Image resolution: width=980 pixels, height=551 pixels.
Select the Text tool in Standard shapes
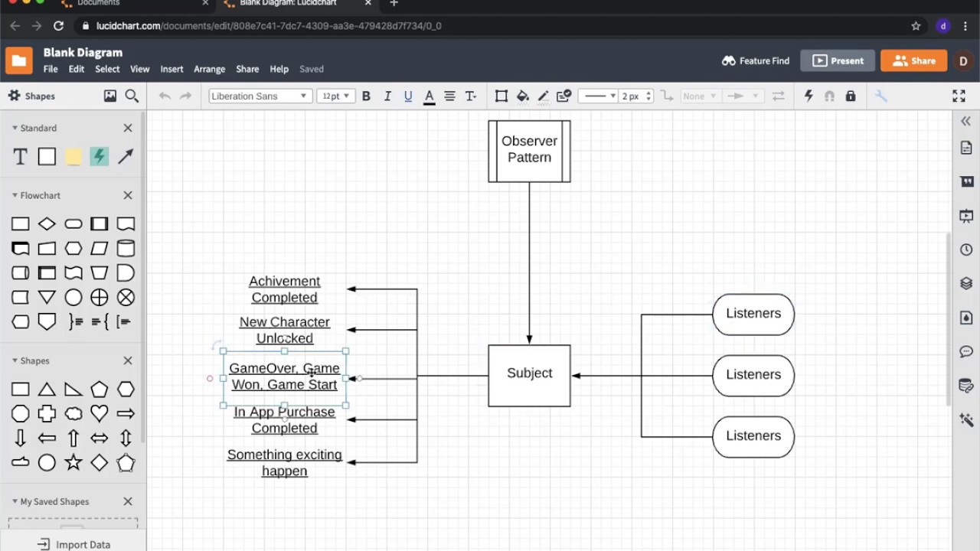[20, 156]
